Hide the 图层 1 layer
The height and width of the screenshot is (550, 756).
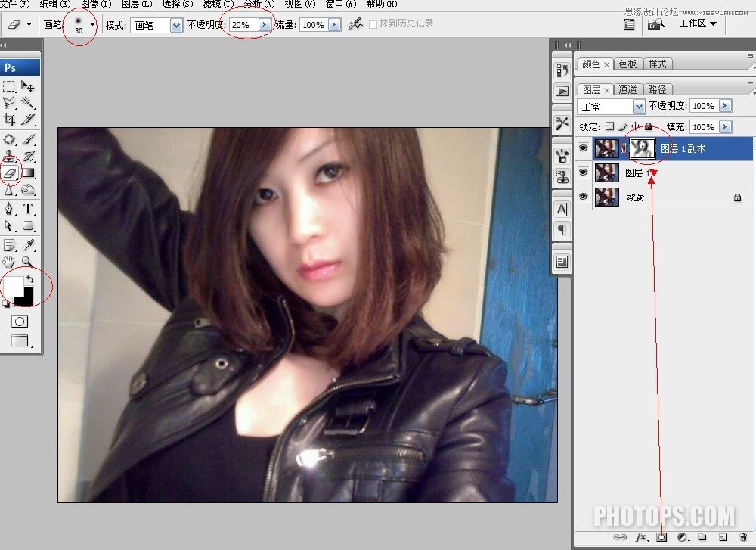[583, 172]
